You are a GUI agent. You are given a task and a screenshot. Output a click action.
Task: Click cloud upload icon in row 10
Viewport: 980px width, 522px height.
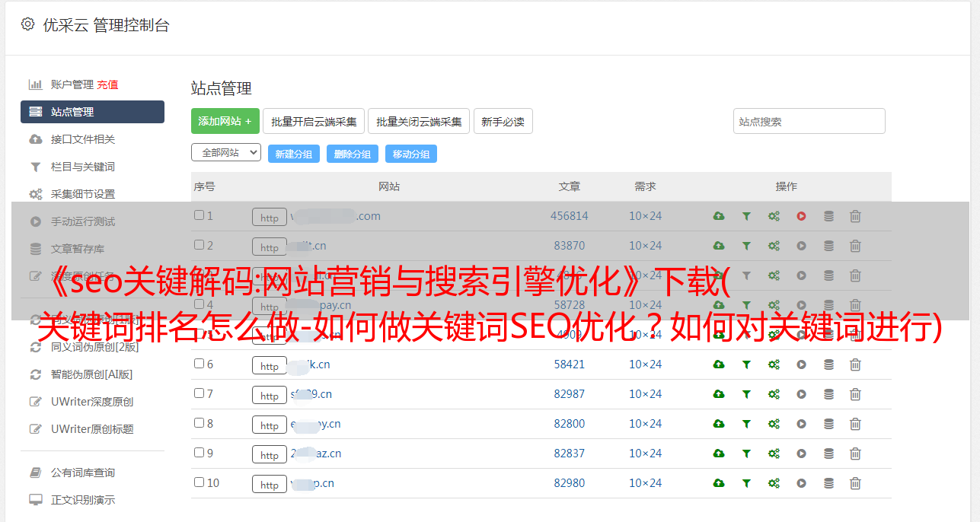click(719, 483)
